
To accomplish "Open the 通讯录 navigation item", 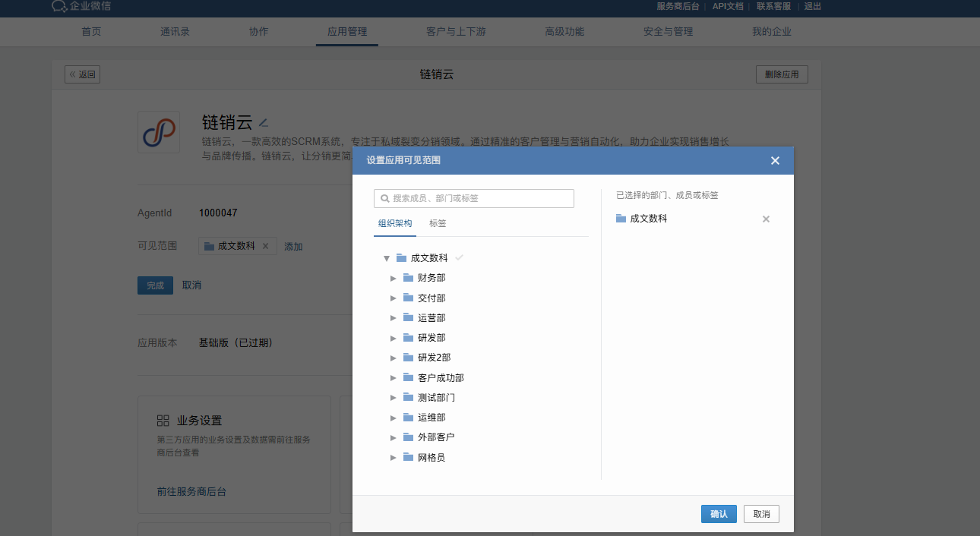I will point(175,32).
